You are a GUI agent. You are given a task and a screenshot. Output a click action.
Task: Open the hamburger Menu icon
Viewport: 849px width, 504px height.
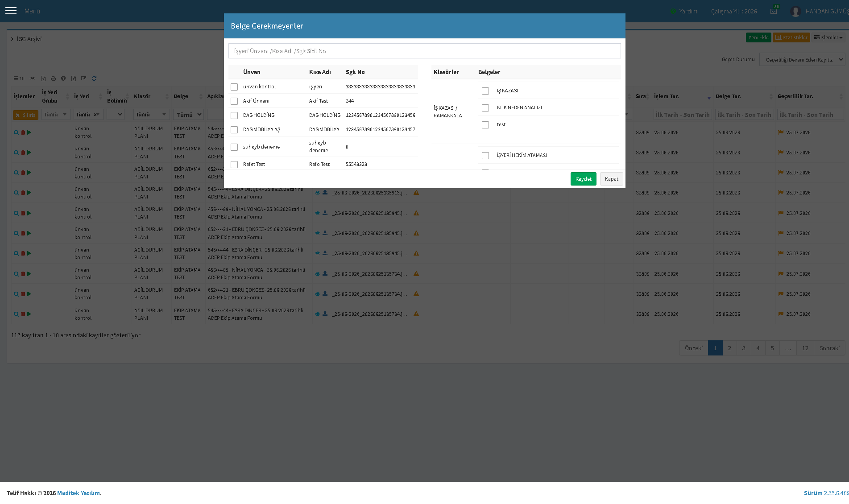(x=11, y=11)
